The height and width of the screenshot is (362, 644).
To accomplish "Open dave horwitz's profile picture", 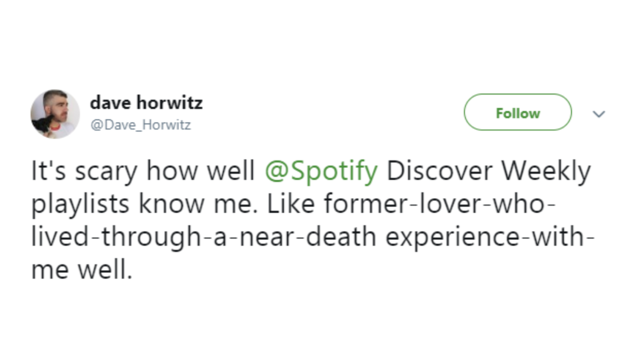I will click(x=55, y=114).
